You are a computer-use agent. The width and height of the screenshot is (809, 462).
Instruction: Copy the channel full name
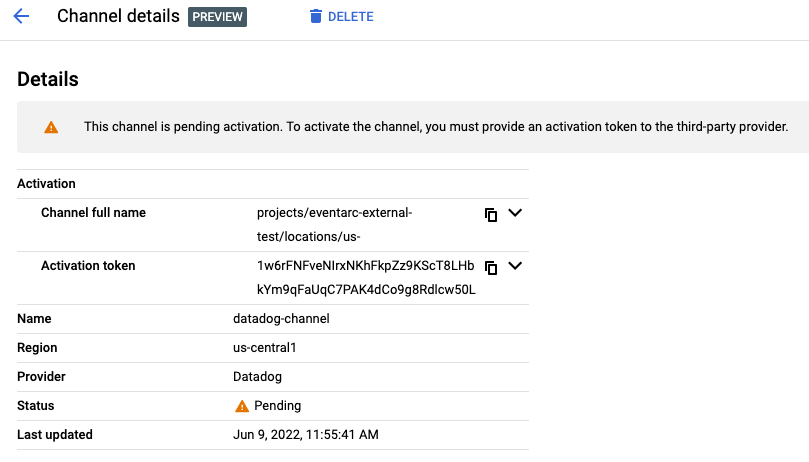pos(491,214)
